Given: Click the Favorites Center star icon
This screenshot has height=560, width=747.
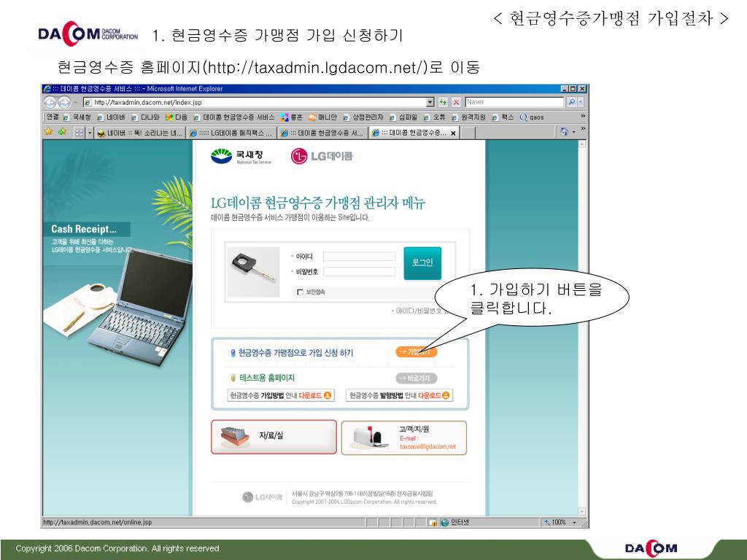Looking at the screenshot, I should click(48, 132).
